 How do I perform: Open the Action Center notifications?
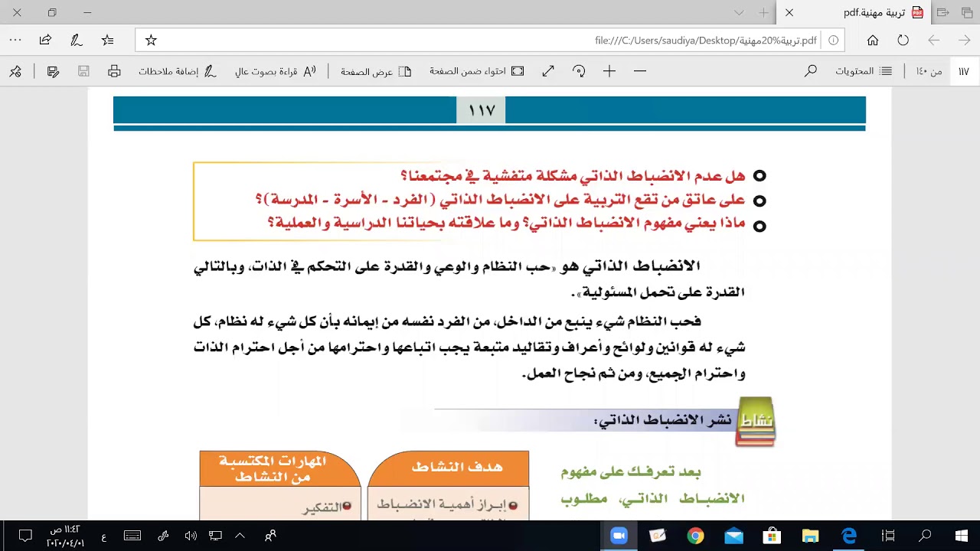point(25,536)
